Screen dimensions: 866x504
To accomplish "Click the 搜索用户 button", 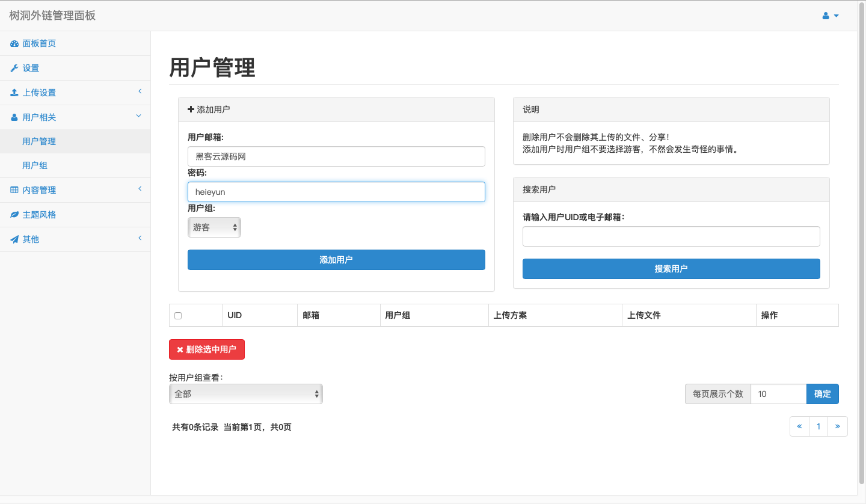I will click(671, 269).
